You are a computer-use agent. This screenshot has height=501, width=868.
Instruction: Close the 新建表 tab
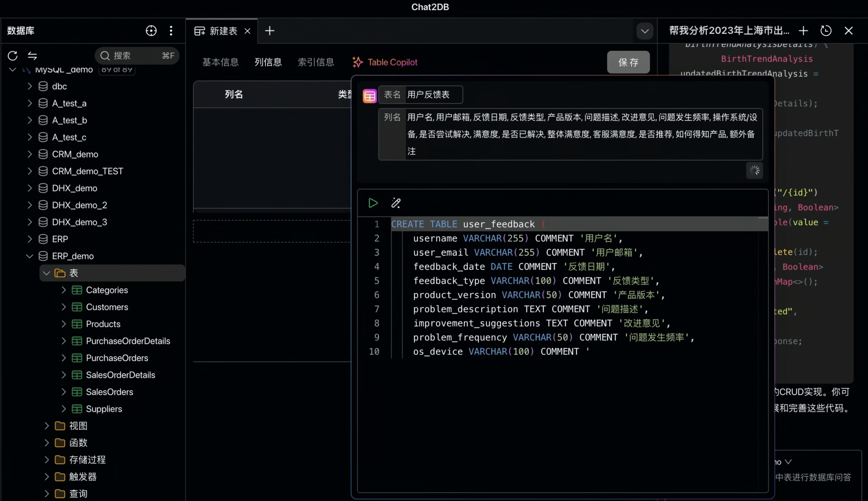click(x=247, y=31)
